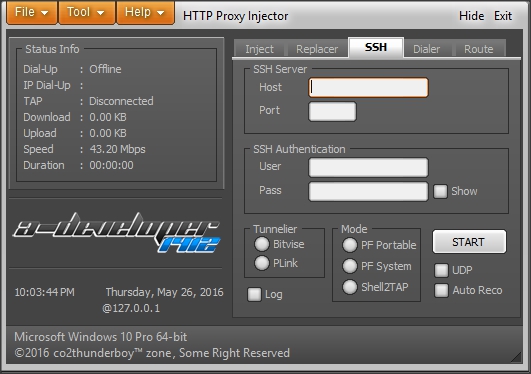This screenshot has width=531, height=374.
Task: Open the File dropdown menu
Action: point(31,13)
